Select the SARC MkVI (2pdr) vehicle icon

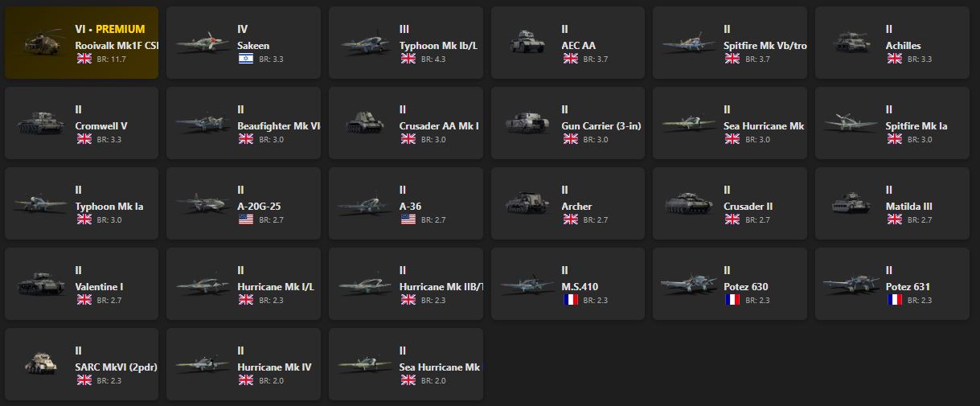pos(39,365)
